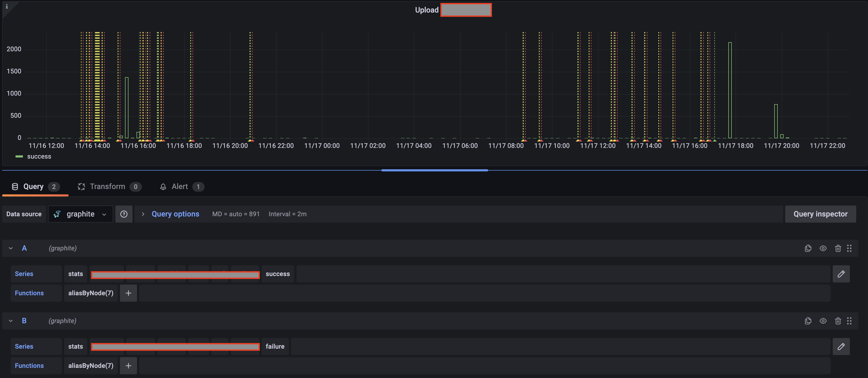
Task: Delete query B with the trash icon
Action: [x=838, y=321]
